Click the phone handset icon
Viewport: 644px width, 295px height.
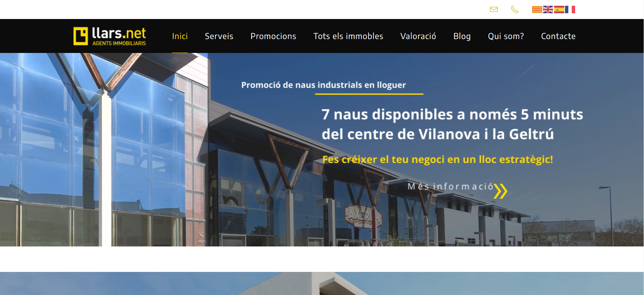click(x=515, y=10)
